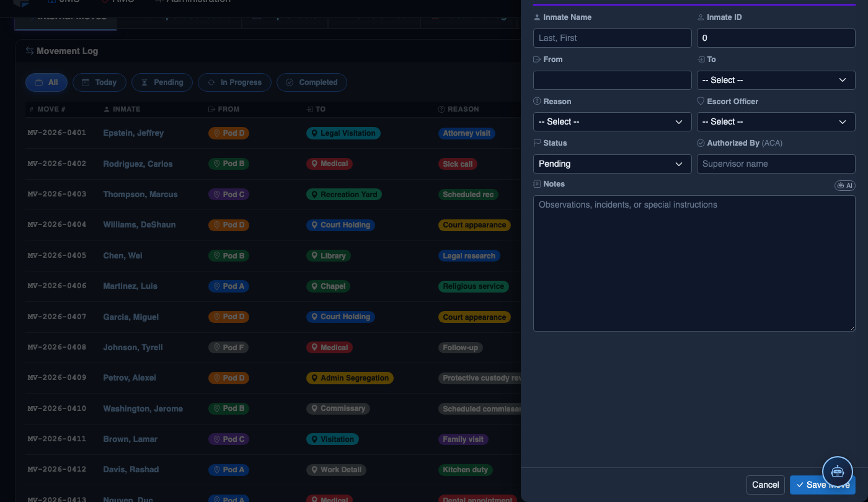Viewport: 868px width, 502px height.
Task: Click inmate name Petrov, Alexei
Action: click(x=130, y=378)
